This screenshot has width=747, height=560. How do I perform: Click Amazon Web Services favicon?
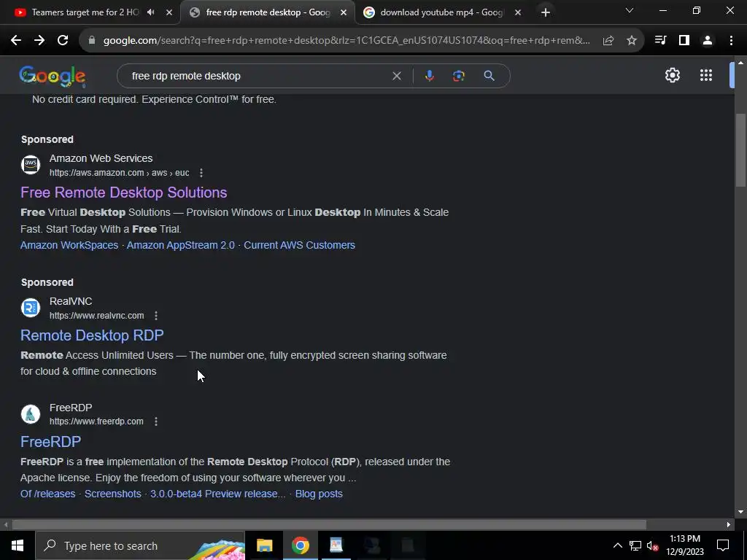coord(31,165)
